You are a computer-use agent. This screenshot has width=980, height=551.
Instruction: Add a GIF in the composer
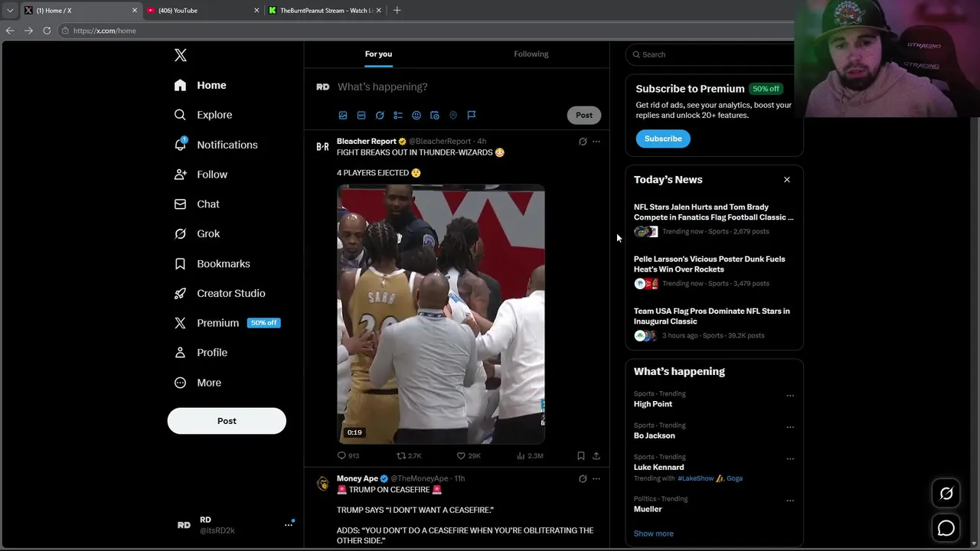361,116
